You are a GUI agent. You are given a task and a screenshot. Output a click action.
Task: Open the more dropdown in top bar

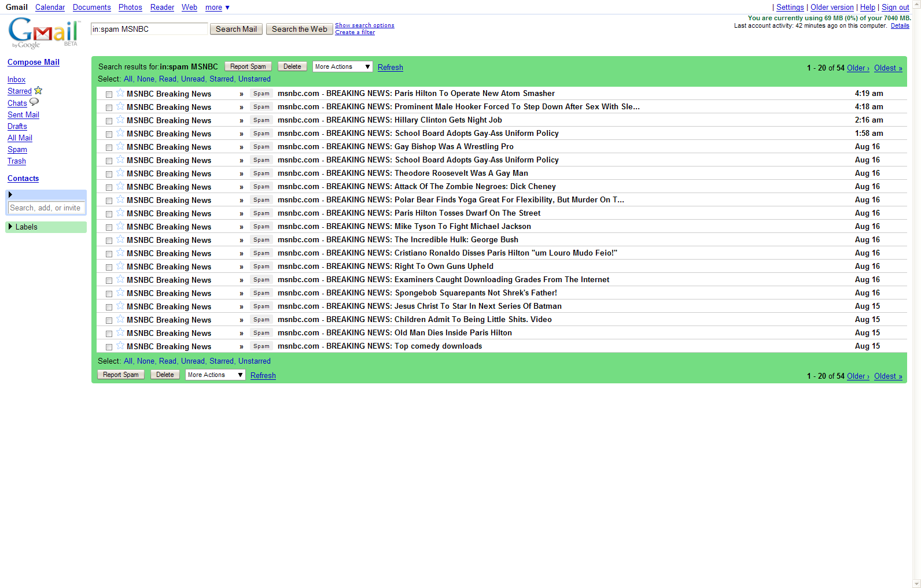217,8
